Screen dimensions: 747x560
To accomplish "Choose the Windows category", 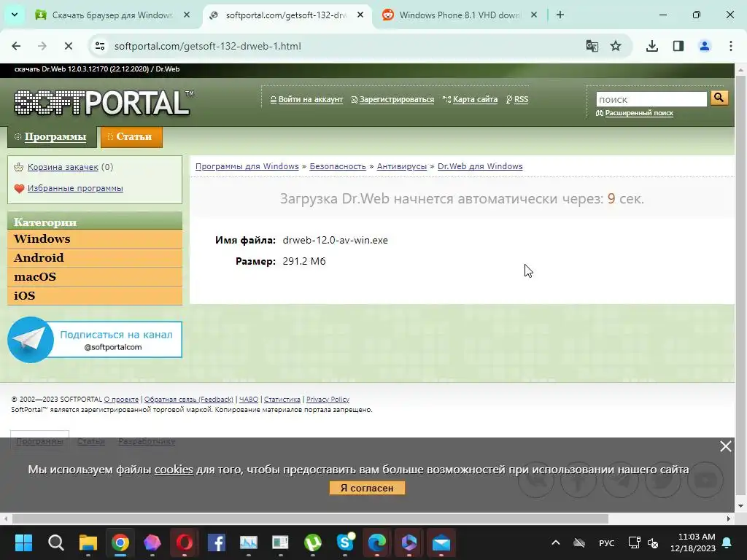I will (x=95, y=239).
